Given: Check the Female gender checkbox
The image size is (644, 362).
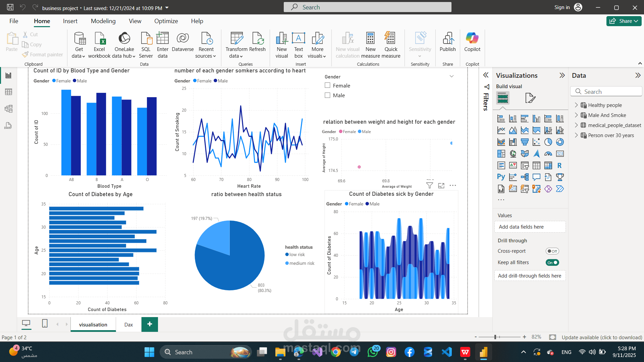Looking at the screenshot, I should 327,85.
